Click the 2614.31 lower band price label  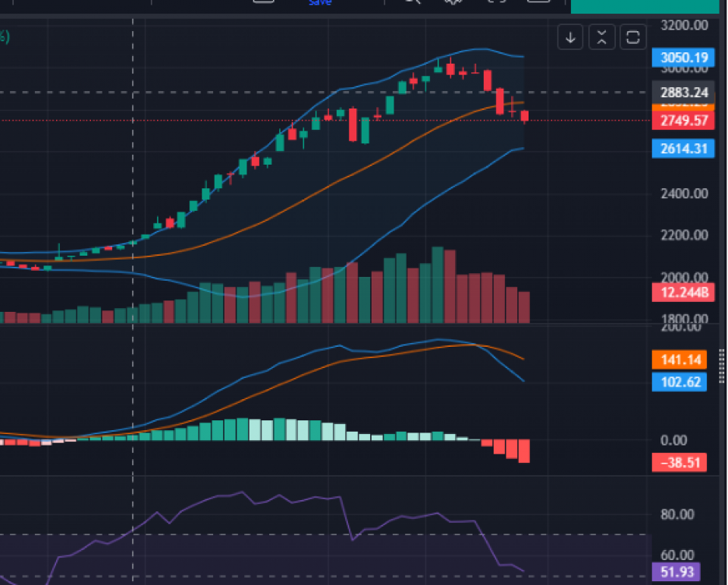pyautogui.click(x=684, y=149)
